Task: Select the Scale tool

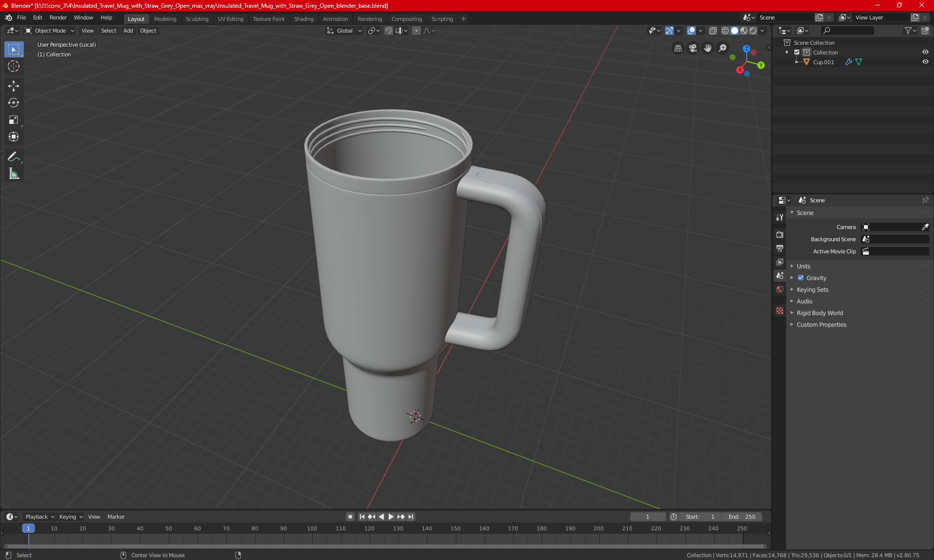Action: click(14, 120)
